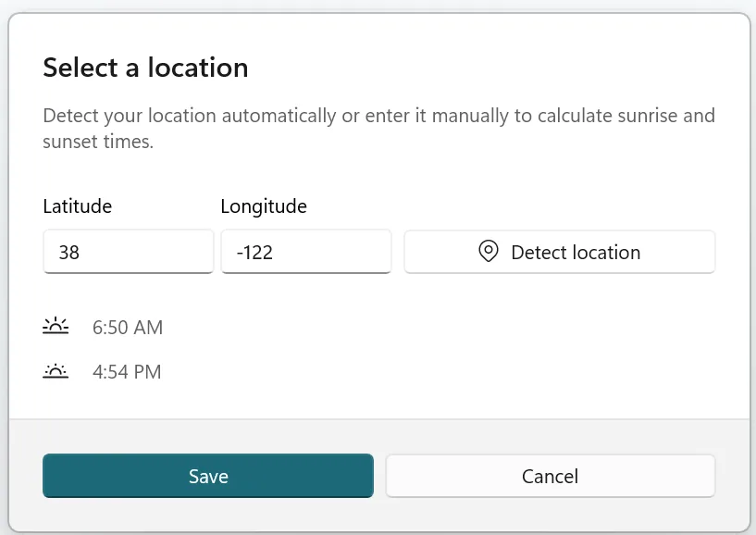
Task: Click the Longitude input field
Action: [305, 251]
